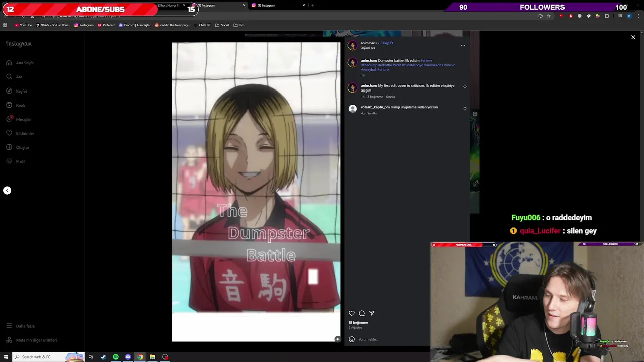
Task: Expand the Social bookmarks folder
Action: [222, 25]
